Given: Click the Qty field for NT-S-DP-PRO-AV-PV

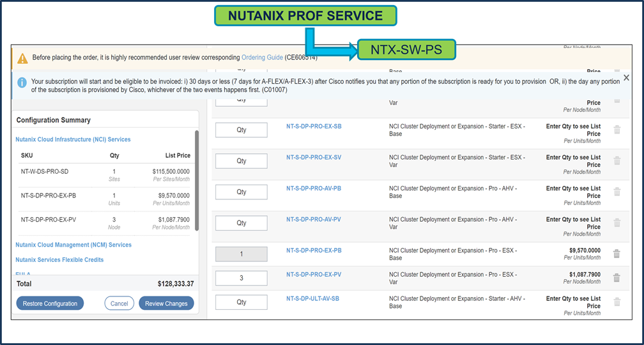Looking at the screenshot, I should (241, 223).
